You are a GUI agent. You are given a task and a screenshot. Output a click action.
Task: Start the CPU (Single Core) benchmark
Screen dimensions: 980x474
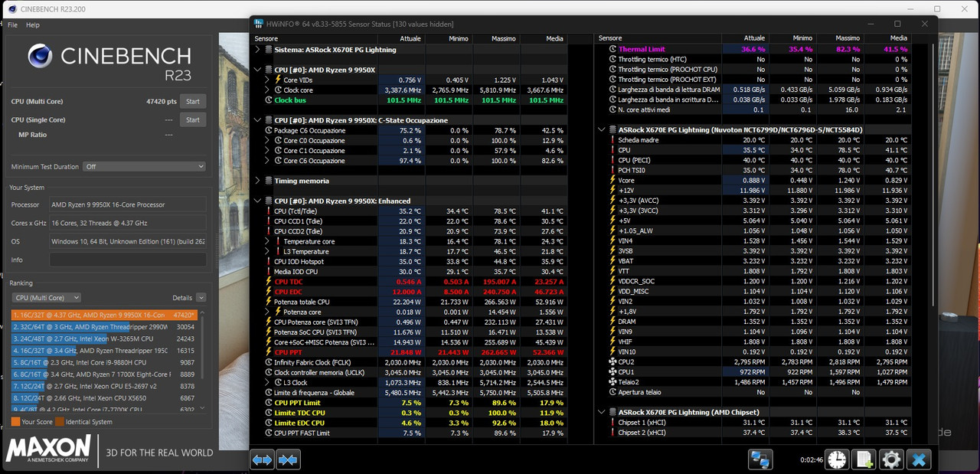click(193, 119)
